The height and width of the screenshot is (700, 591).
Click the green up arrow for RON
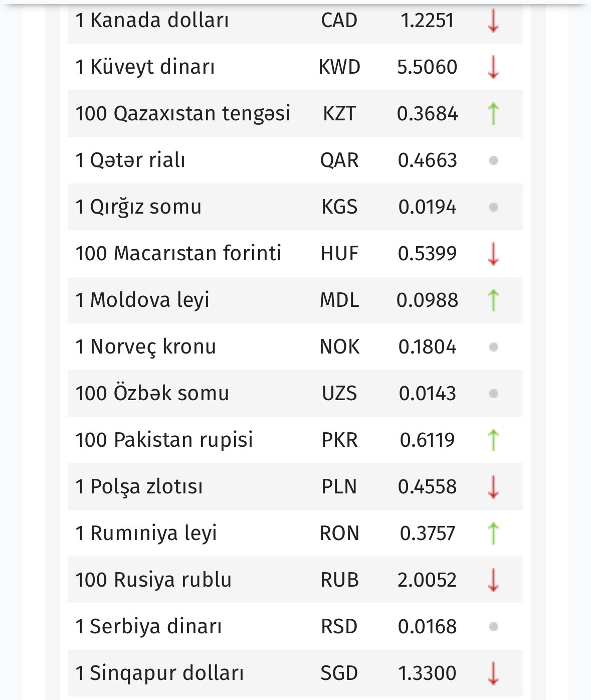click(x=493, y=533)
